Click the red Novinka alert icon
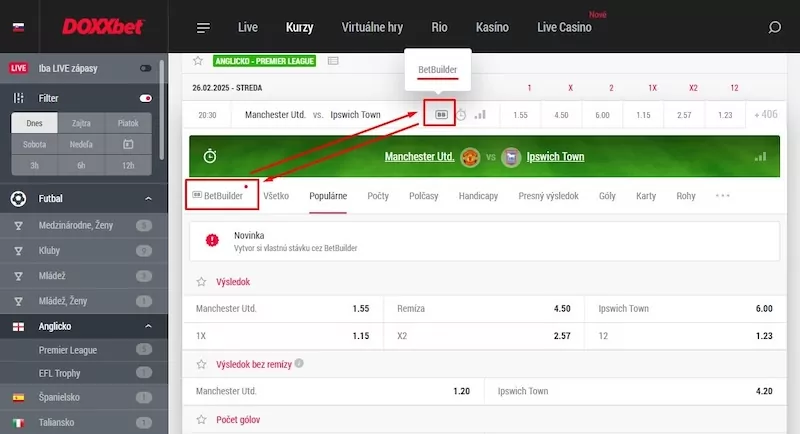 212,240
